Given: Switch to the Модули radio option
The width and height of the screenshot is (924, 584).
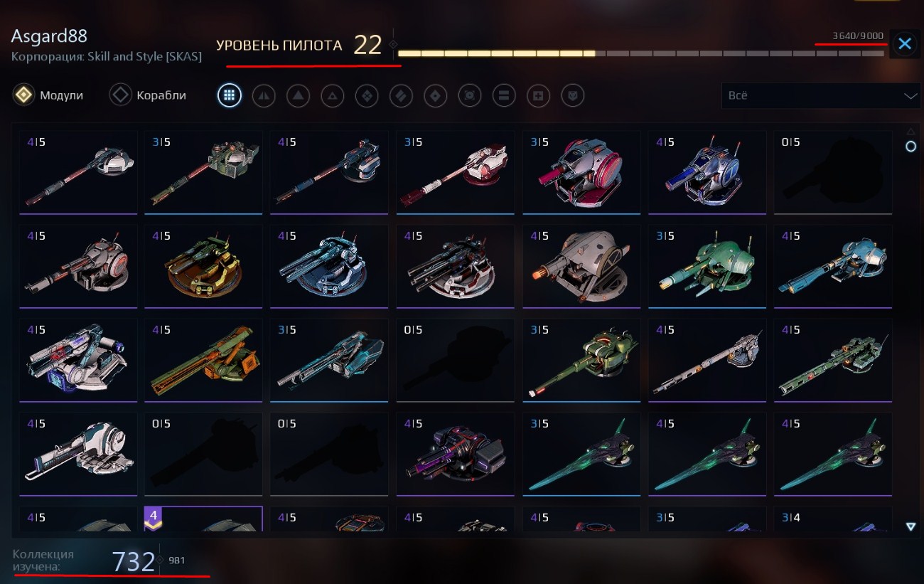Looking at the screenshot, I should coord(24,95).
